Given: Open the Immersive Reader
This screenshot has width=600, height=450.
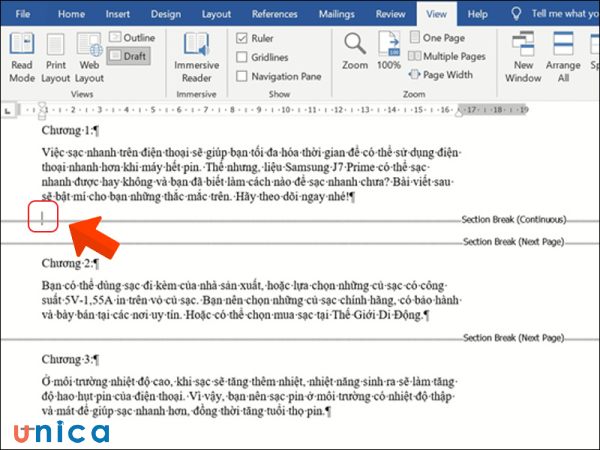Looking at the screenshot, I should pyautogui.click(x=196, y=57).
